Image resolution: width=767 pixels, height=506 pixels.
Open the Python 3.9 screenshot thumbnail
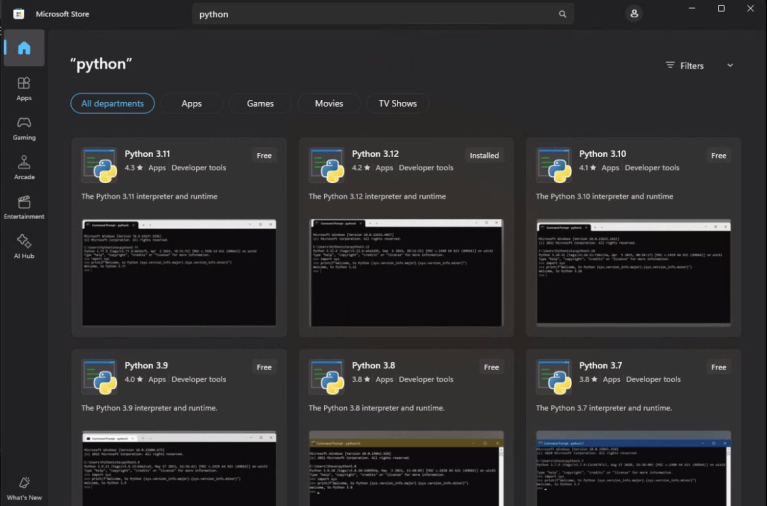click(x=179, y=468)
